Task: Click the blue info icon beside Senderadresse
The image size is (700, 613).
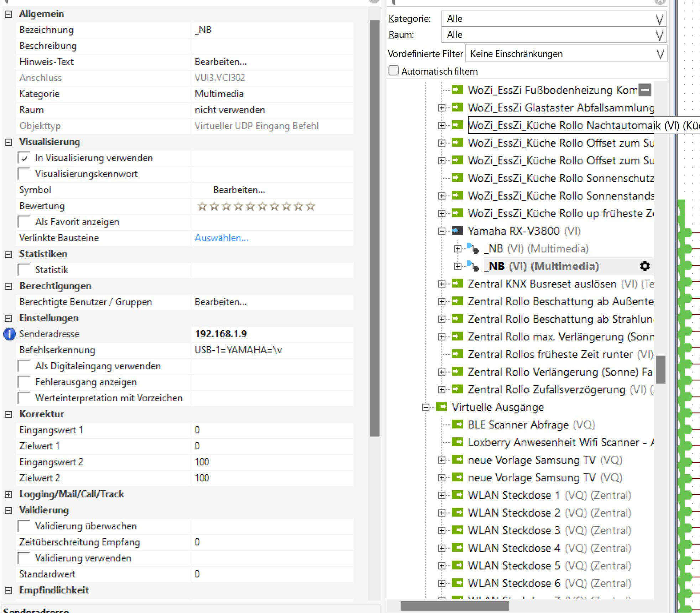Action: point(10,334)
